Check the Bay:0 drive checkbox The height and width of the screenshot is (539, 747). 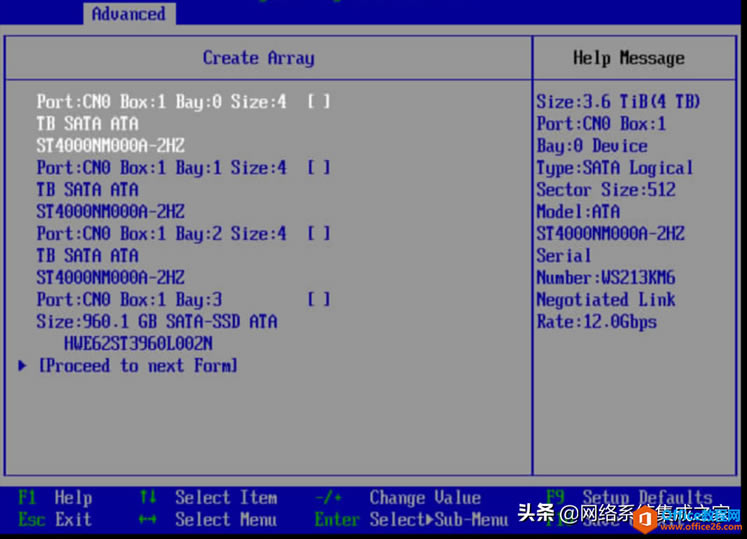(x=318, y=102)
